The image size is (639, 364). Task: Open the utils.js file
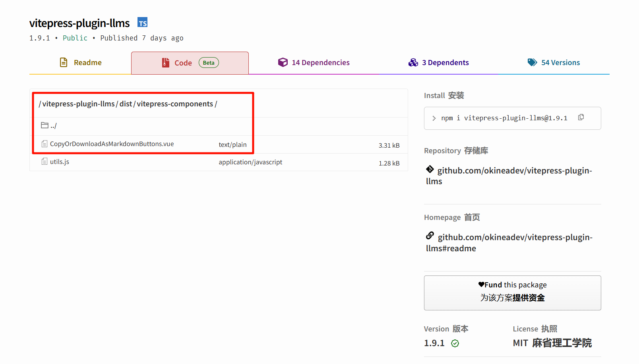click(60, 162)
